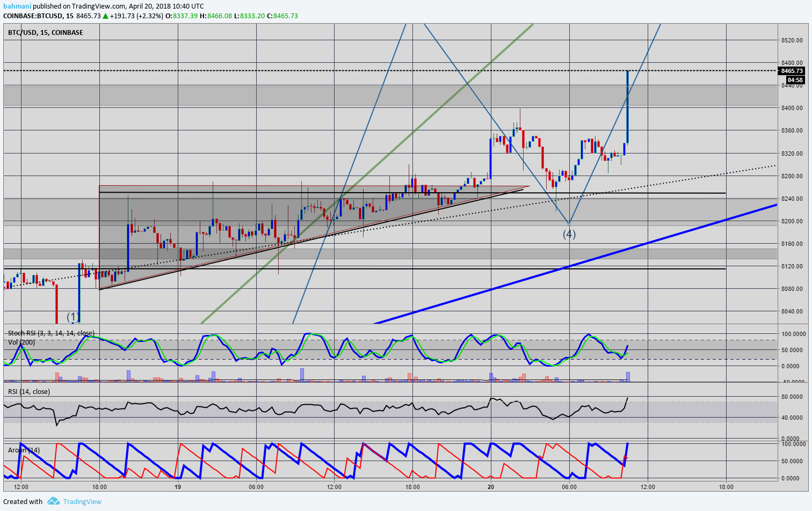Click the Aroon (14) indicator label
This screenshot has height=511, width=812.
click(24, 450)
